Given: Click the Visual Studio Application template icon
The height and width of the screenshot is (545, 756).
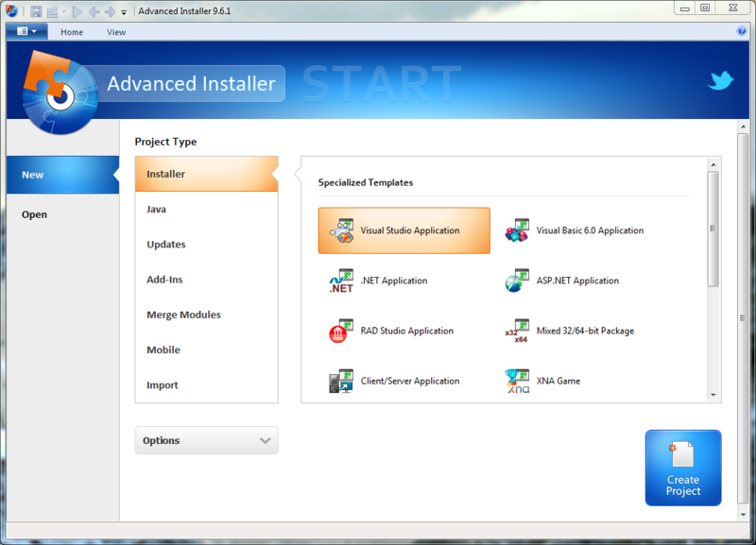Looking at the screenshot, I should [x=341, y=230].
